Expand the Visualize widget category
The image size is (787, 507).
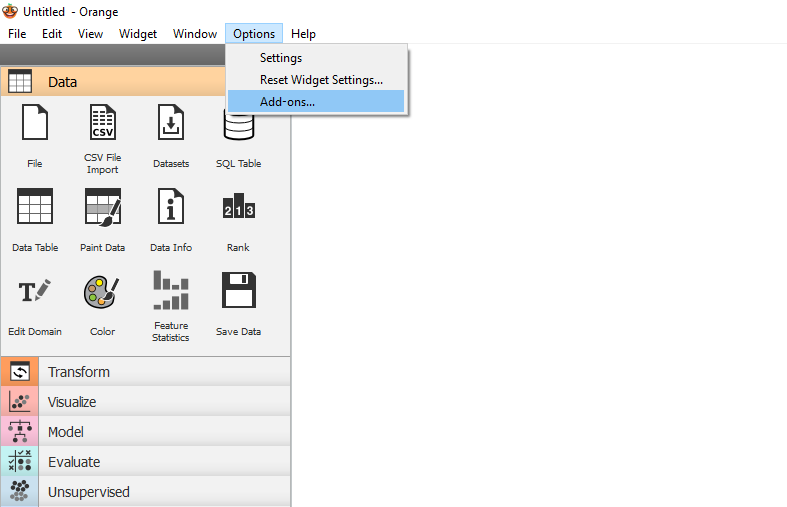[72, 402]
